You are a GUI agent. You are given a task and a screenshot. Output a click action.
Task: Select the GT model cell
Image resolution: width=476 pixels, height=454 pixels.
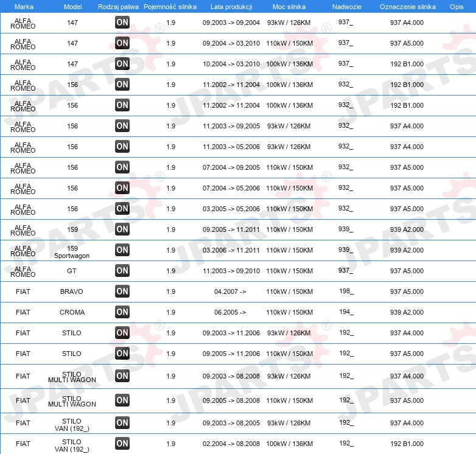pyautogui.click(x=72, y=271)
